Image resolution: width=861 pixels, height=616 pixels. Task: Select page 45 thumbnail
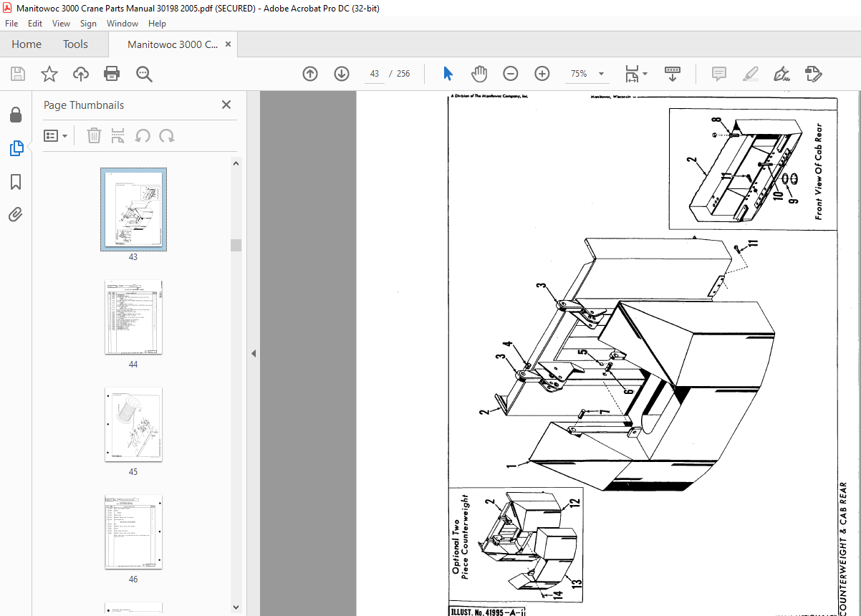coord(133,425)
